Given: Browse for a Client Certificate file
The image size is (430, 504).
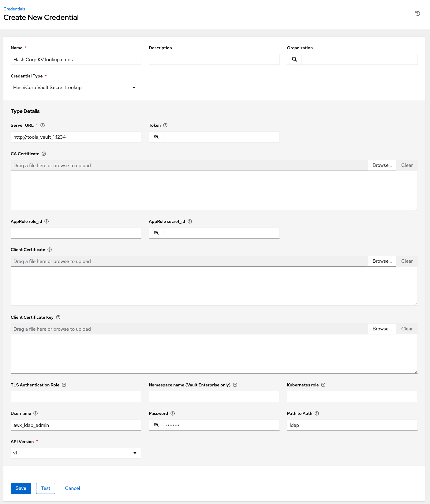Looking at the screenshot, I should pos(382,261).
